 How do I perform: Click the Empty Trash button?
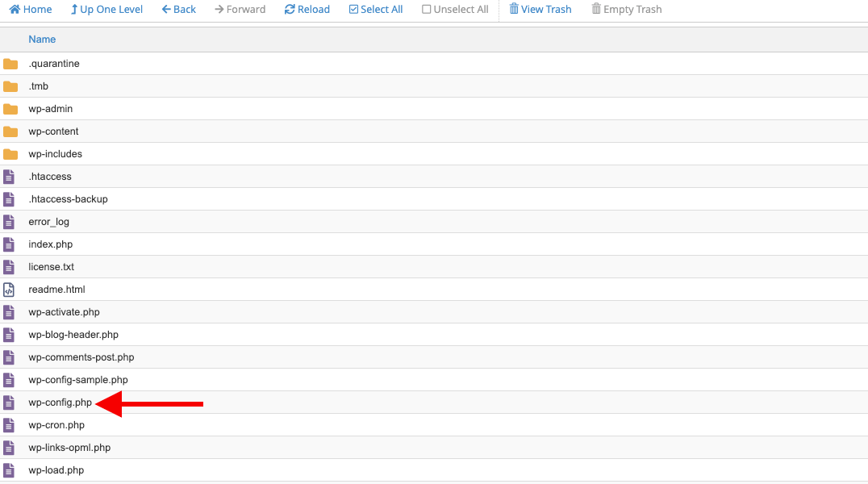[x=627, y=9]
